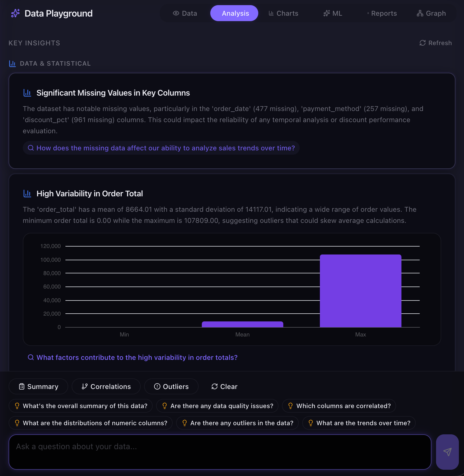464x476 pixels.
Task: Click the magnifier icon on variability question
Action: [31, 357]
